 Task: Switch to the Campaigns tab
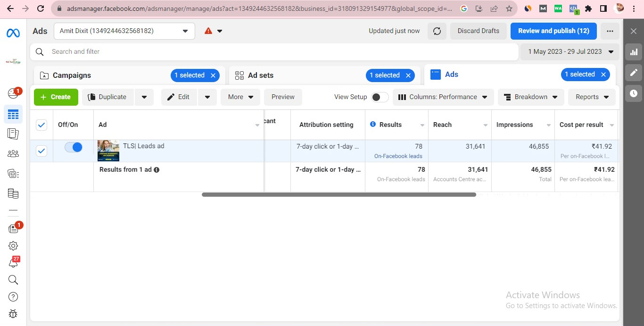pos(72,75)
